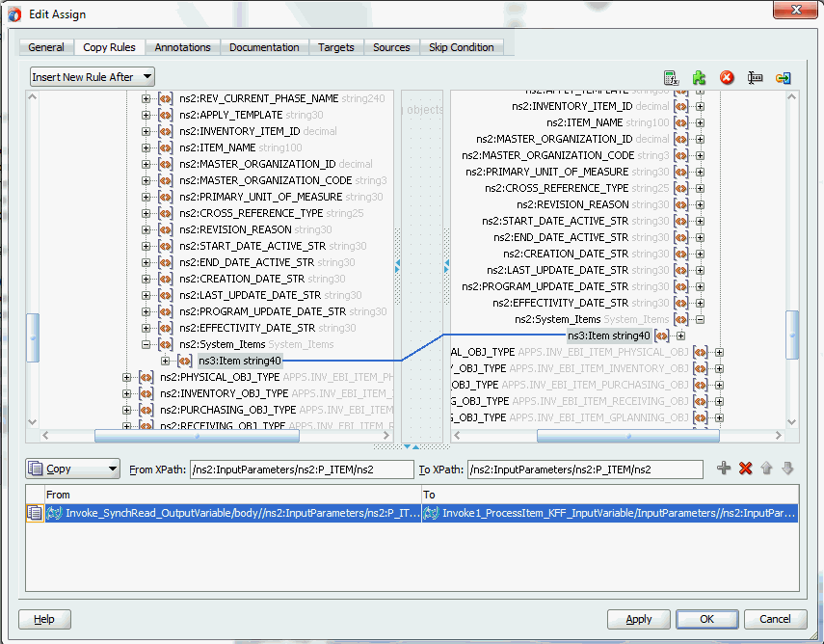Click element icon for left ns2:System_Items
The height and width of the screenshot is (644, 824).
pos(165,344)
